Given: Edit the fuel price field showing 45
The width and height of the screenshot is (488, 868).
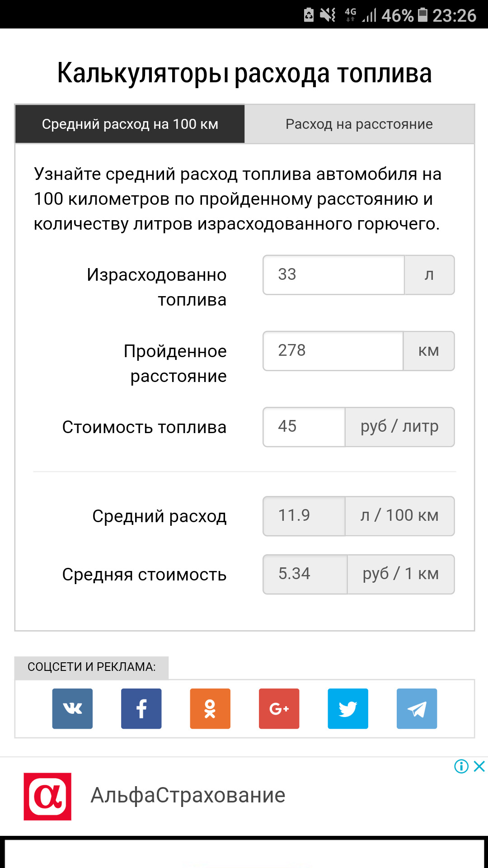Looking at the screenshot, I should click(x=304, y=427).
